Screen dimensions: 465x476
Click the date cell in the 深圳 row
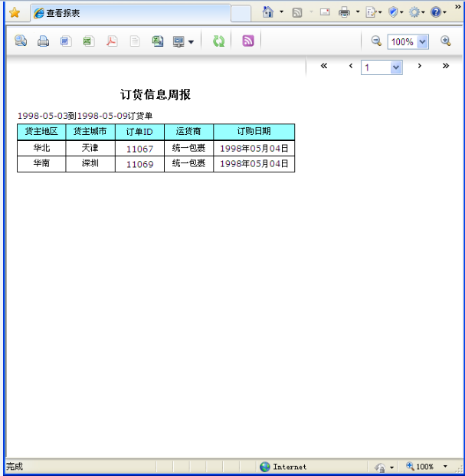254,163
